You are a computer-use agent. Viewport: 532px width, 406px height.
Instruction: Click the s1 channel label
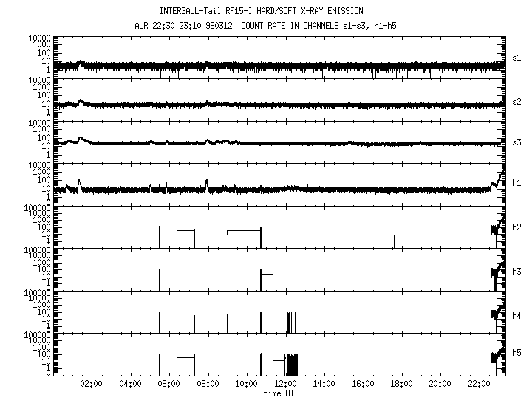click(x=517, y=57)
